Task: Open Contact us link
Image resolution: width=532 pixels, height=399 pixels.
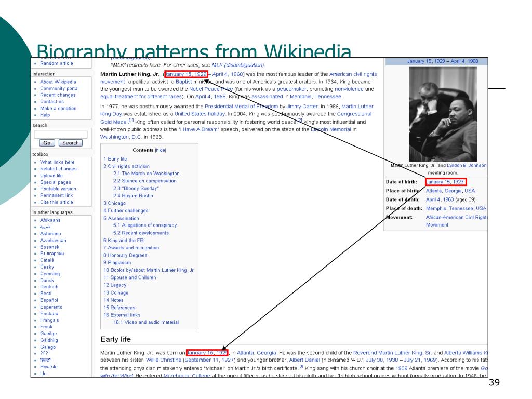Action: (52, 102)
